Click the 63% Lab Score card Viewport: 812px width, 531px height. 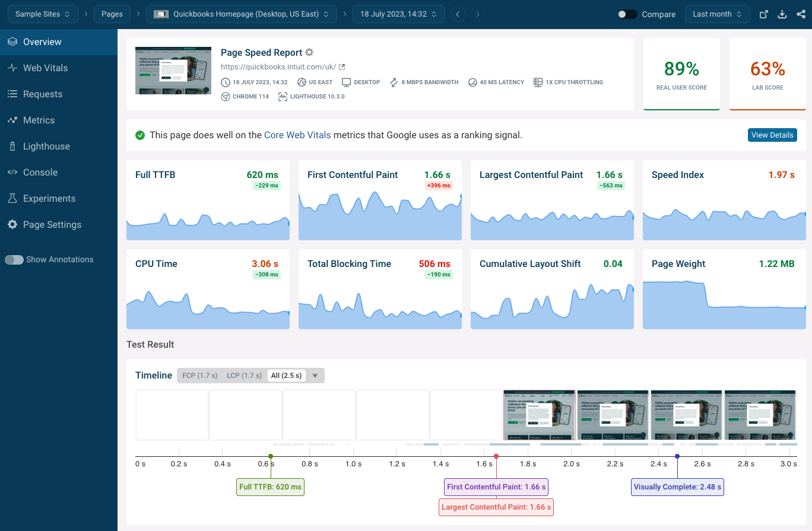767,74
